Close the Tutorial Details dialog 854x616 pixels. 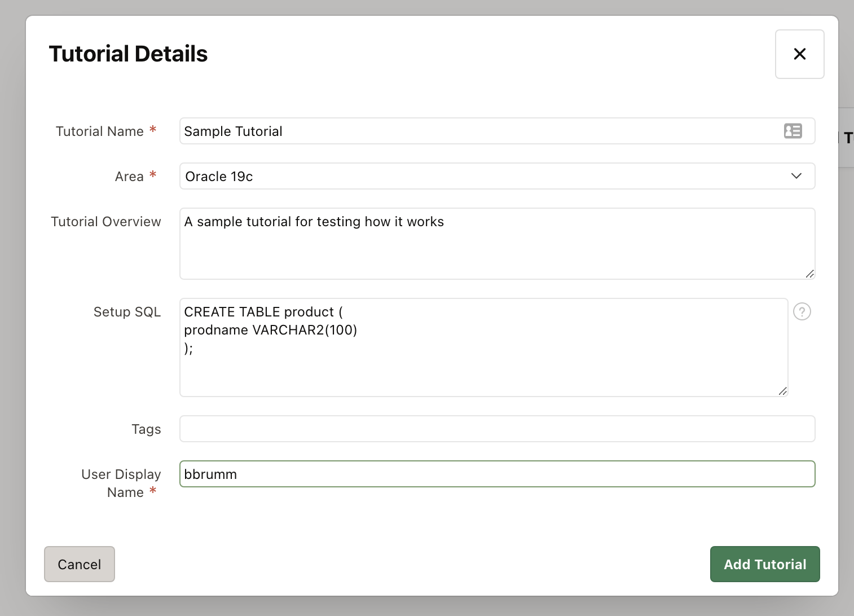coord(799,54)
